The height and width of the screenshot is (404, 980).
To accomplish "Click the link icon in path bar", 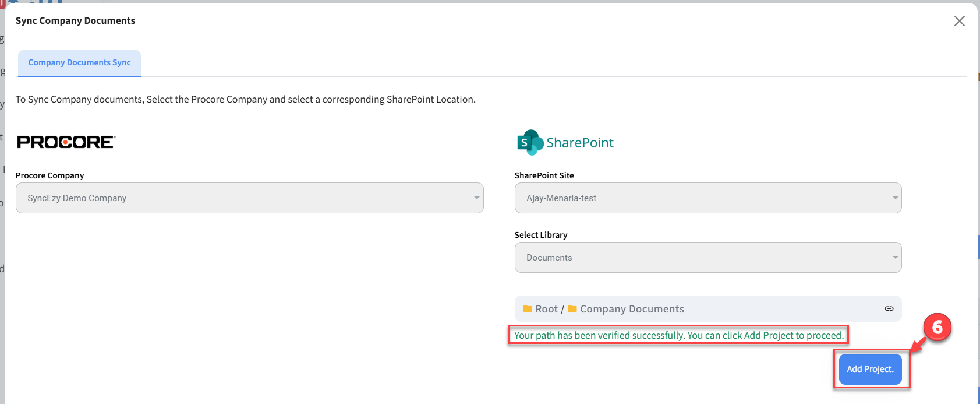I will (x=889, y=308).
